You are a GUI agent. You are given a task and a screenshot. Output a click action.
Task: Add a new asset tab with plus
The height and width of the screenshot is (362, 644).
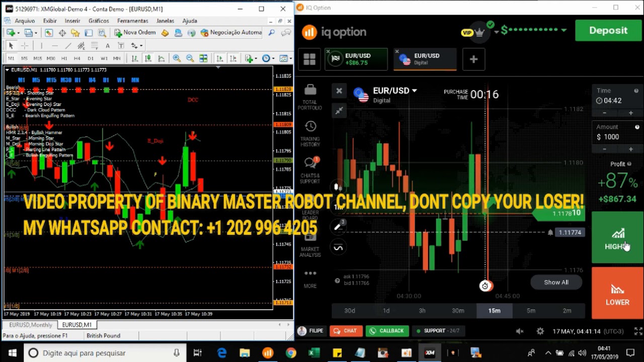pos(473,59)
